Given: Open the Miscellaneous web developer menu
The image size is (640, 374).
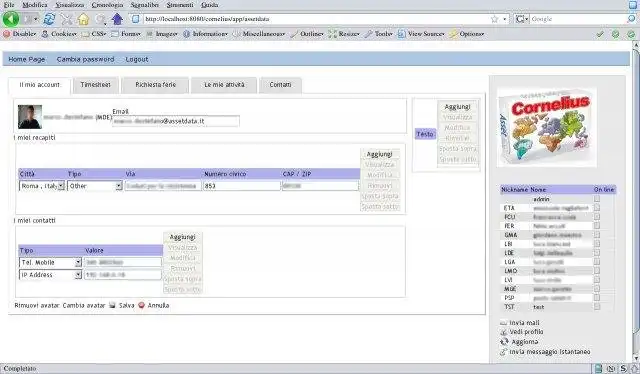Looking at the screenshot, I should 260,34.
